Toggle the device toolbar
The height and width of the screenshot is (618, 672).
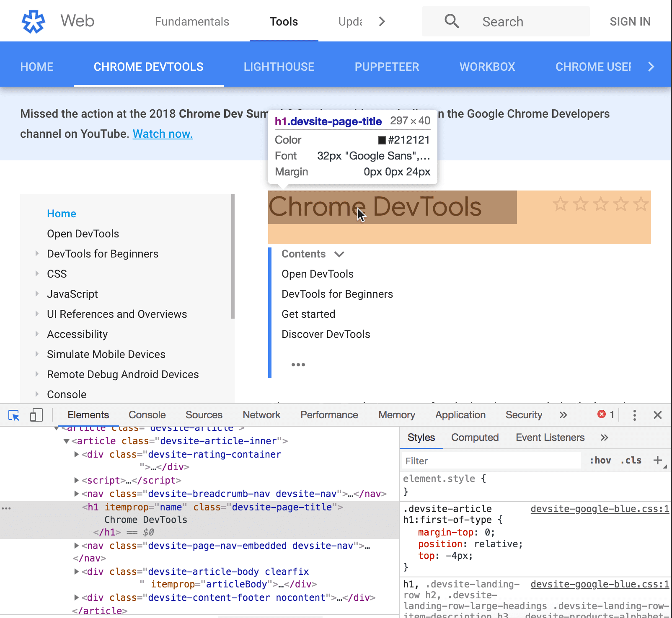tap(36, 415)
